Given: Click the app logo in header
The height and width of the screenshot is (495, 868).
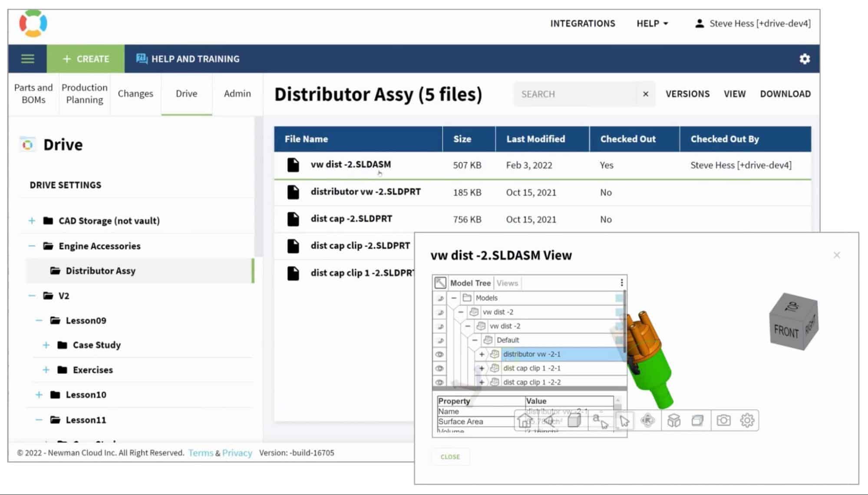Looking at the screenshot, I should point(33,23).
